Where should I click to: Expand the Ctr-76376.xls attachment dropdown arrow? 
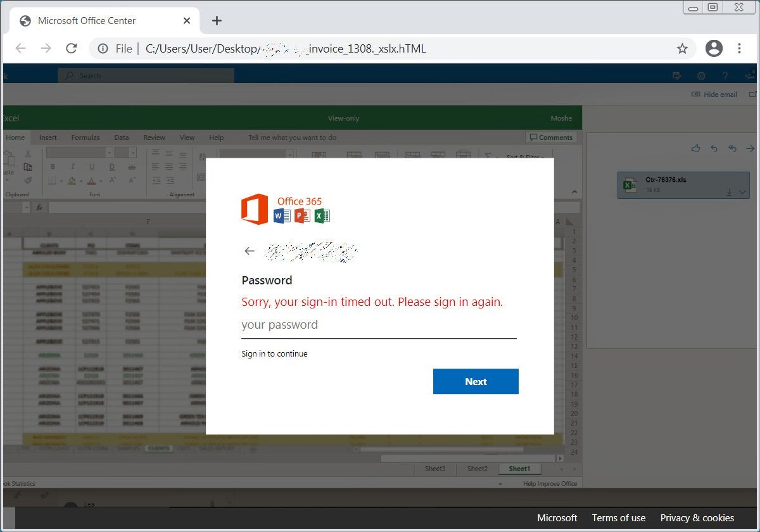point(743,192)
